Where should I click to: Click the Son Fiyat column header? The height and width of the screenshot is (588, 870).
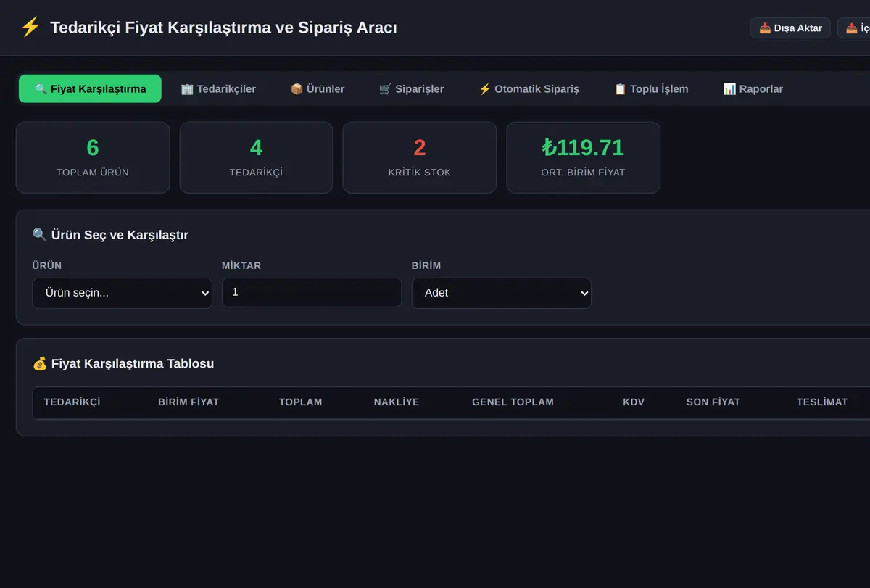(x=713, y=402)
